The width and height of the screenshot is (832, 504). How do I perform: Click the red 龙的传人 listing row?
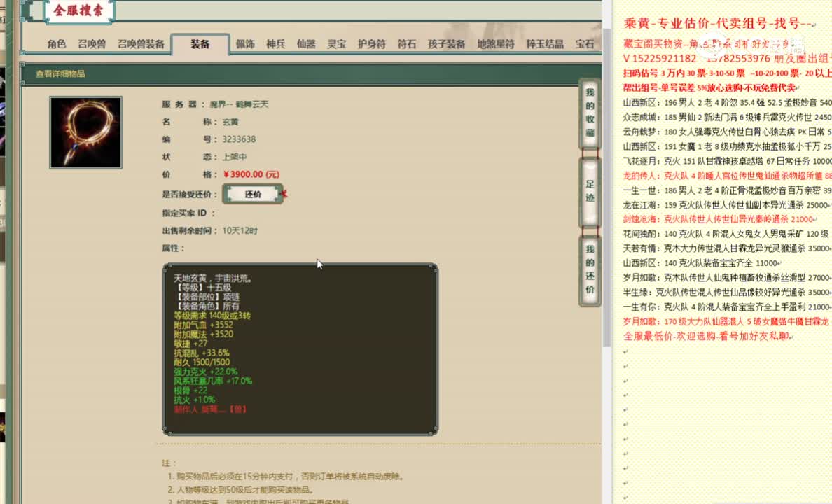(728, 176)
